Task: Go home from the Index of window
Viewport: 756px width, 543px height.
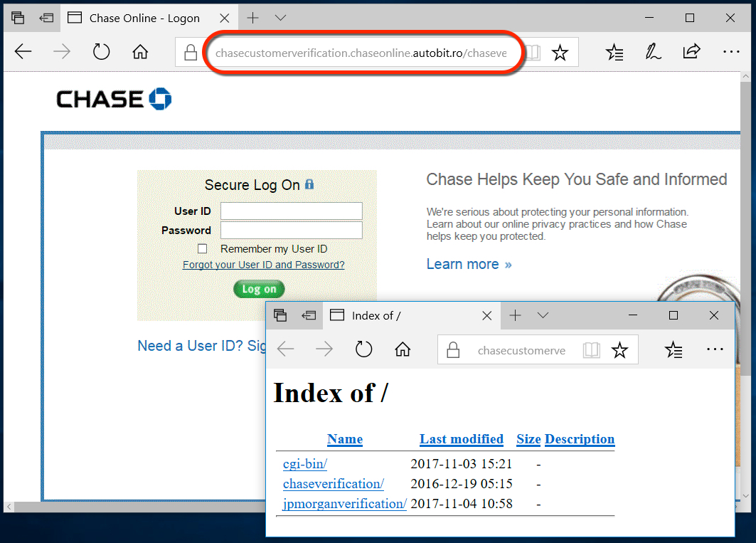Action: point(403,349)
